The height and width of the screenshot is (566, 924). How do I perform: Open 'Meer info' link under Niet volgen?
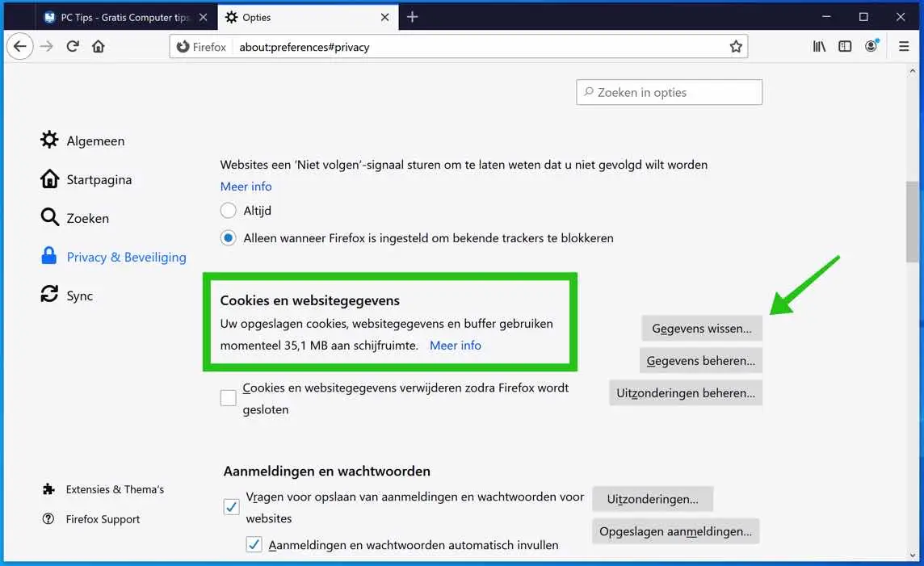tap(246, 187)
